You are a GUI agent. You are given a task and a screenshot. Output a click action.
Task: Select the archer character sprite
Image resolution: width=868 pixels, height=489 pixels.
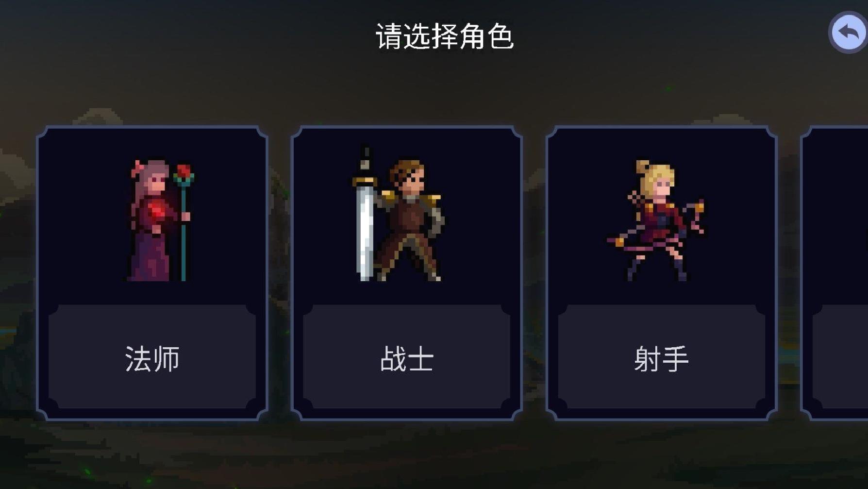click(x=655, y=220)
